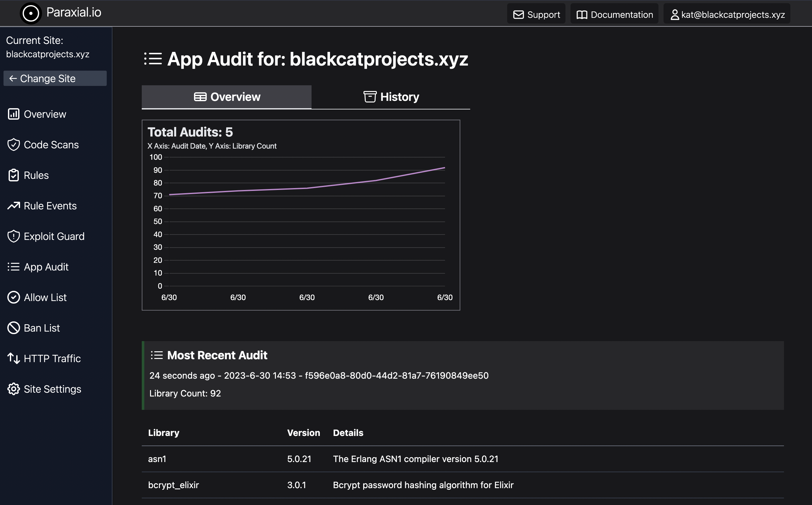Image resolution: width=812 pixels, height=505 pixels.
Task: Switch to the Overview tab
Action: click(x=226, y=96)
